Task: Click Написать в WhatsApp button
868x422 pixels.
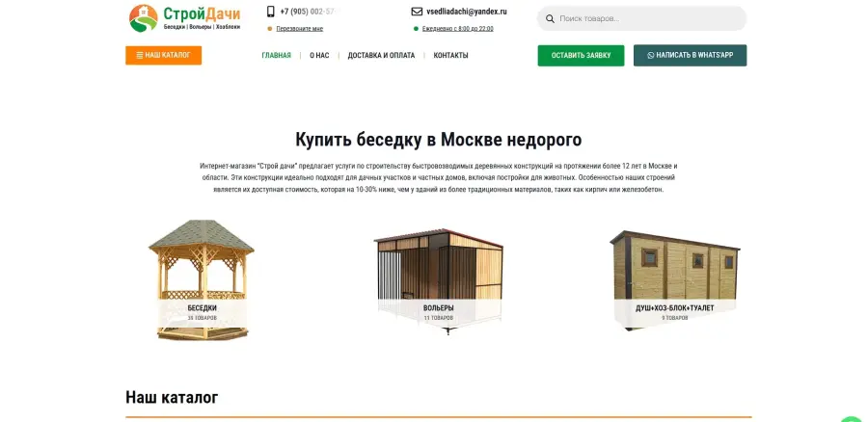Action: [x=690, y=55]
